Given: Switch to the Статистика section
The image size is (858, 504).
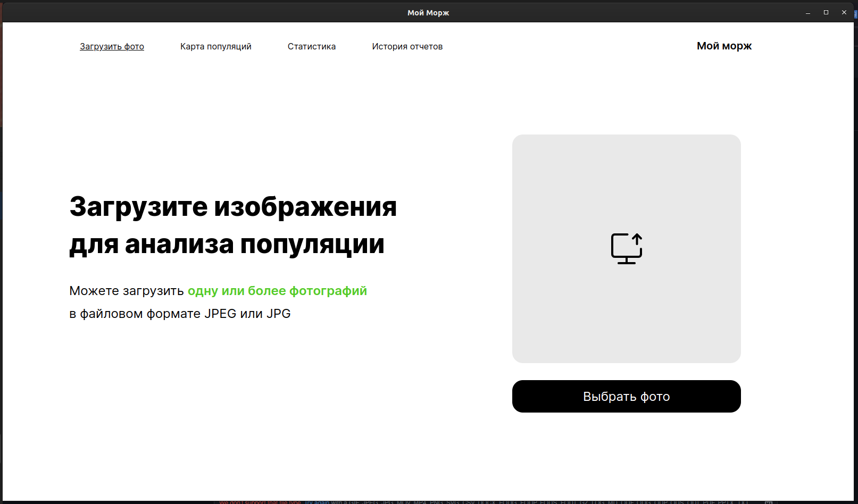Looking at the screenshot, I should point(311,47).
